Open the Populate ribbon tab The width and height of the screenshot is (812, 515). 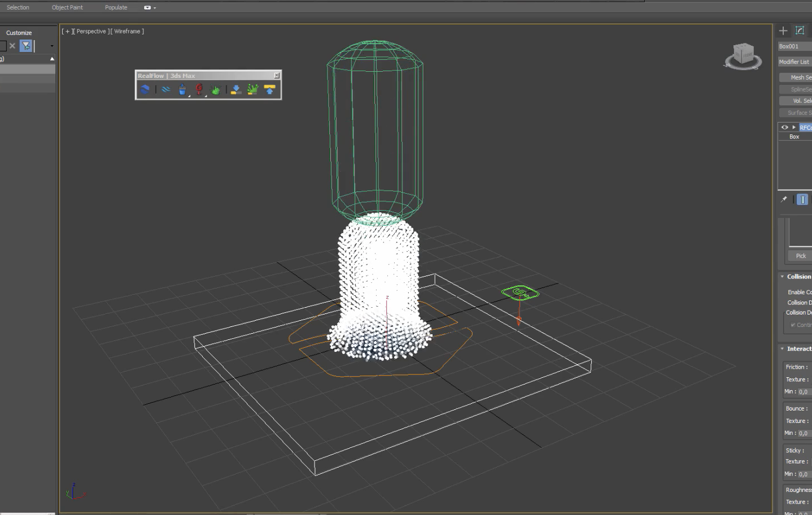[115, 7]
